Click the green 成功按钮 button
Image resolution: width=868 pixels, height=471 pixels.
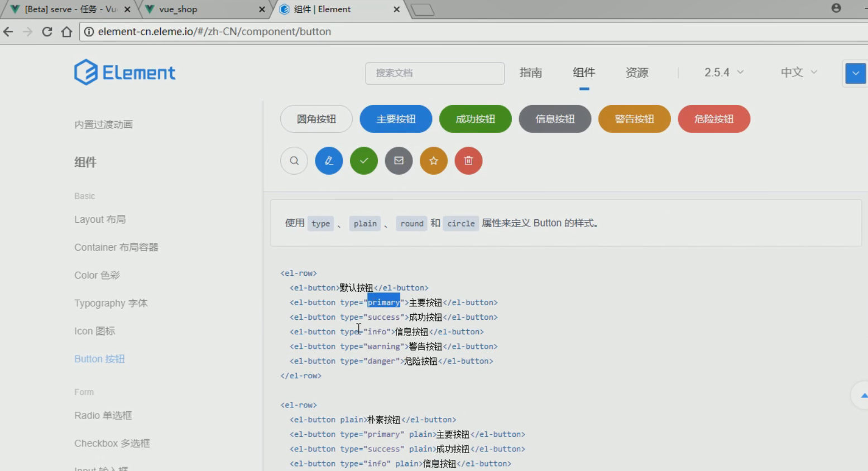click(476, 119)
